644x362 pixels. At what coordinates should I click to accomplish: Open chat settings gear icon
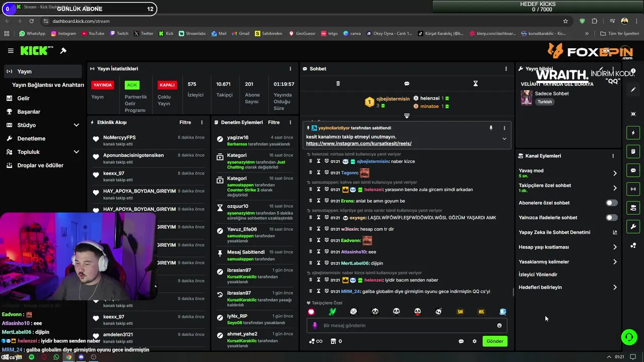pos(474,341)
